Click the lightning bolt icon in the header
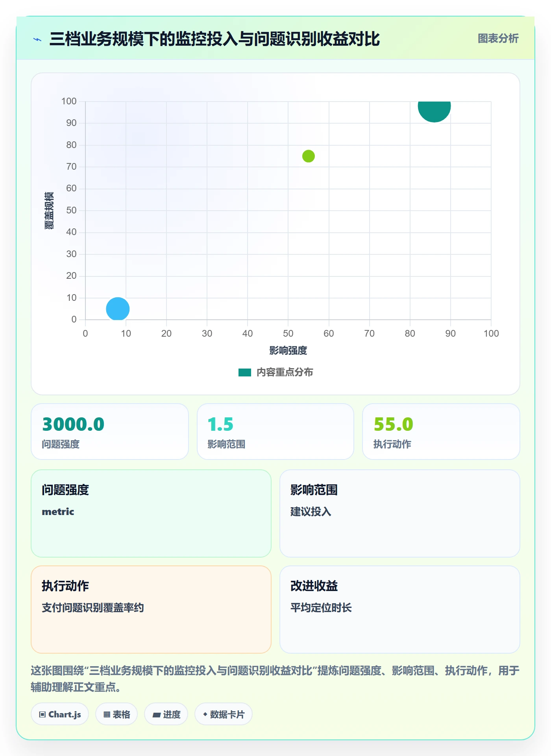The image size is (551, 756). (x=37, y=39)
